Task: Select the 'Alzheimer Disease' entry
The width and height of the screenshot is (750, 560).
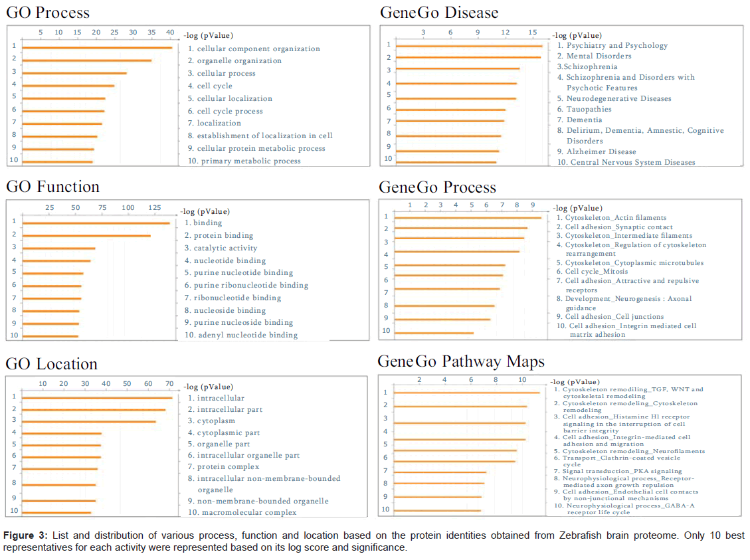Action: (601, 151)
